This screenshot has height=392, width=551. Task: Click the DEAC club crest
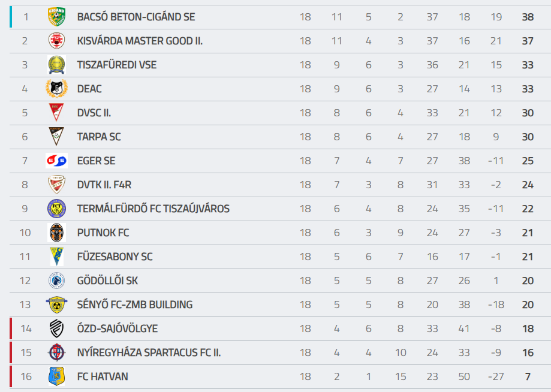[57, 89]
